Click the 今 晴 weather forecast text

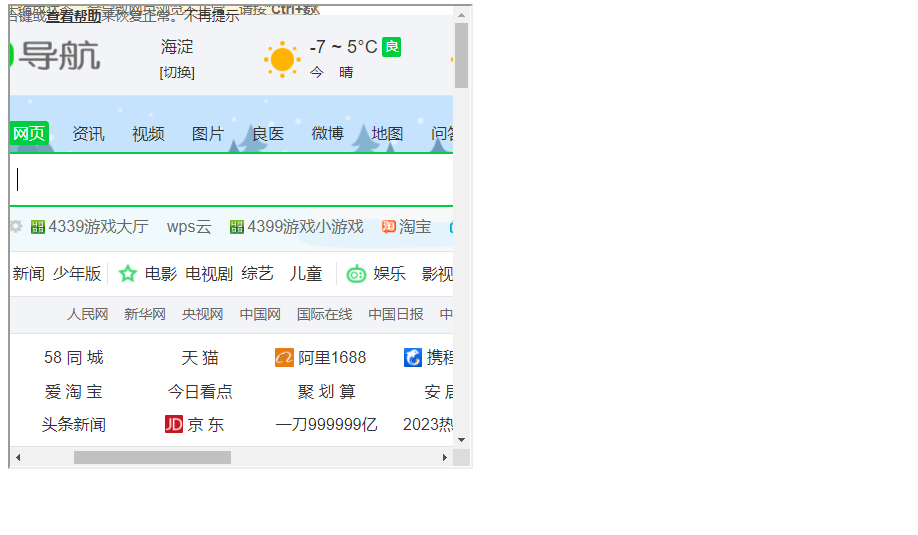331,73
